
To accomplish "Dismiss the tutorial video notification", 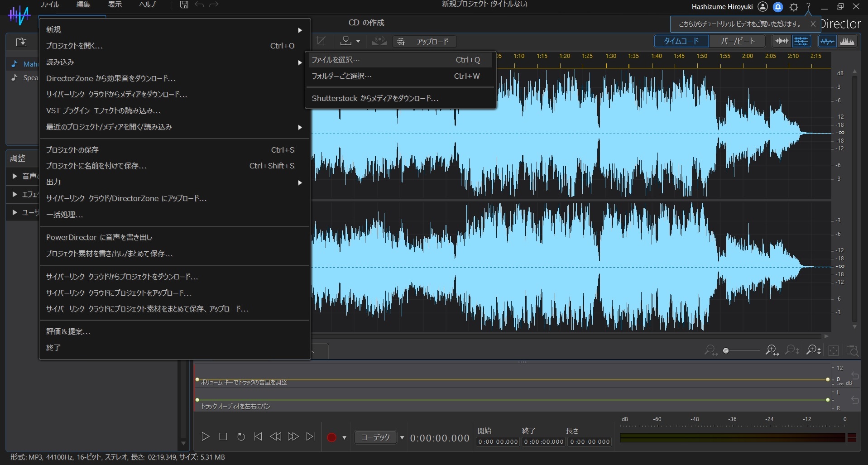I will (814, 24).
